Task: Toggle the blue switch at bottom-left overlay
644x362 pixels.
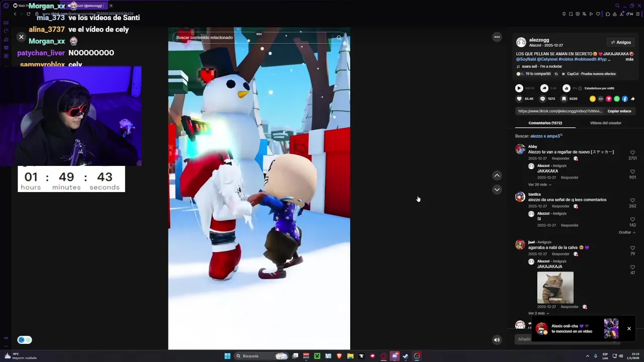Action: (24, 340)
